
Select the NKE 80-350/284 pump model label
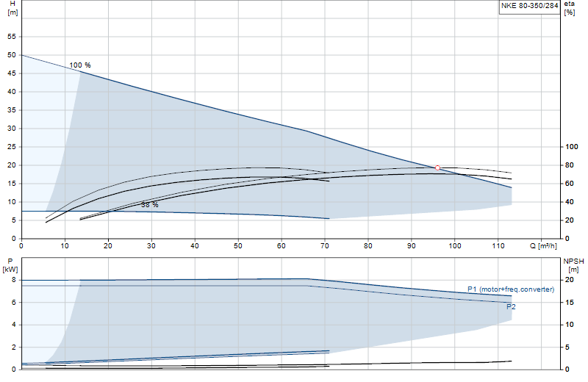coord(529,6)
